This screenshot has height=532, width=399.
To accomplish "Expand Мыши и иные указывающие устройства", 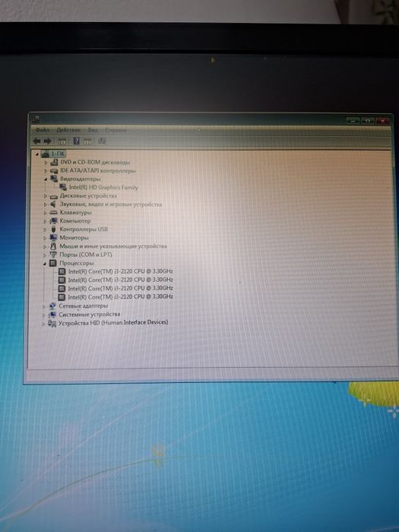I will pyautogui.click(x=45, y=246).
